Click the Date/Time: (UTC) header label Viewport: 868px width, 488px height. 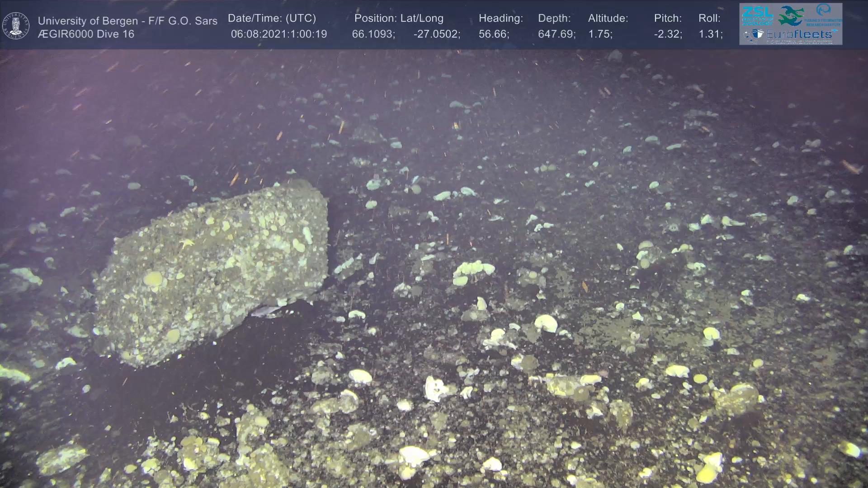point(272,19)
